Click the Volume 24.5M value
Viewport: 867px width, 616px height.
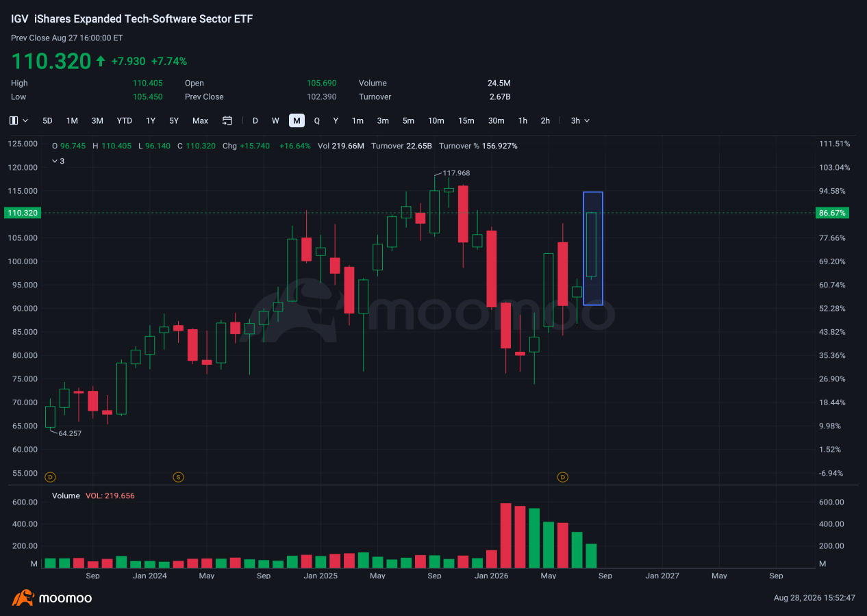click(499, 83)
